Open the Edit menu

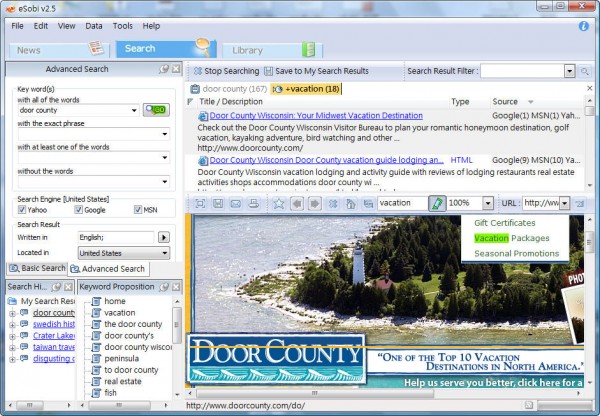[41, 26]
